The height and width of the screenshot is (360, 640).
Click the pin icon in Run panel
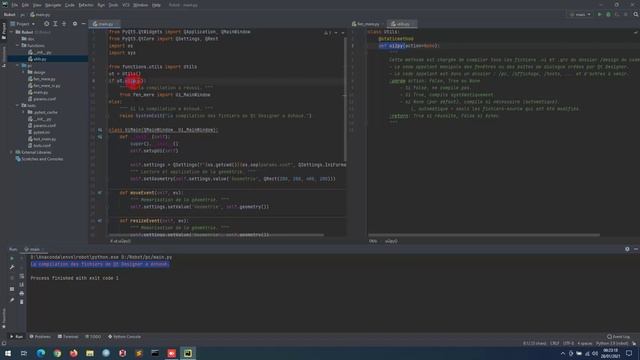point(12,300)
